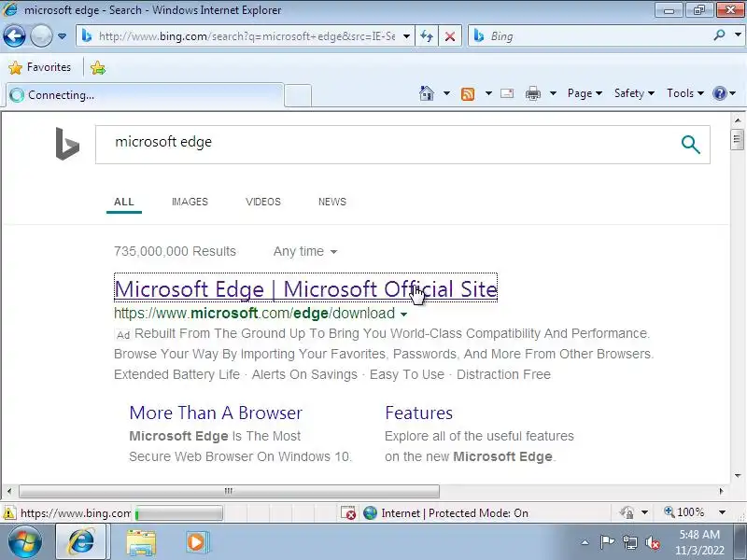
Task: Expand the arrow next to microsoft.com/edge/download
Action: pyautogui.click(x=403, y=315)
